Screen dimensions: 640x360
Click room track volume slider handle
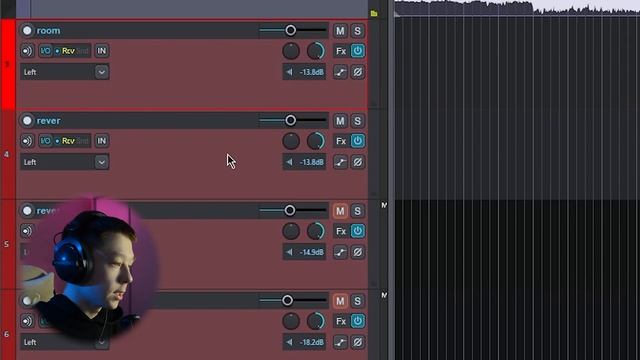coord(291,30)
